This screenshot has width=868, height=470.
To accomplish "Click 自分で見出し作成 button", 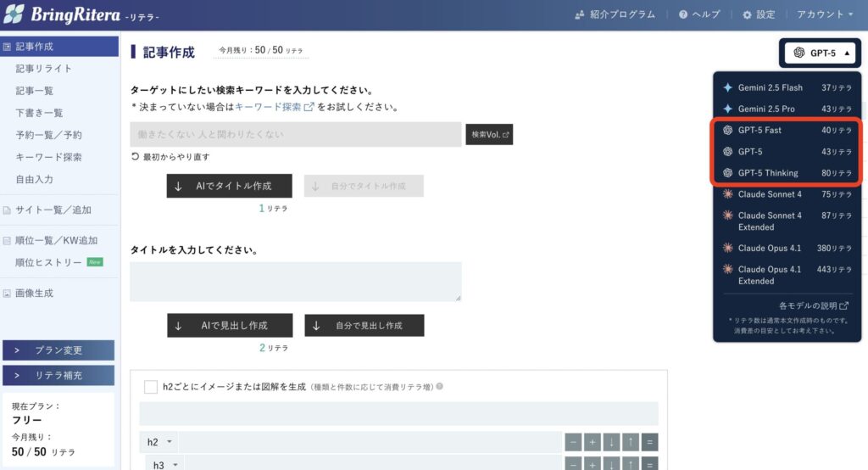I will 364,325.
